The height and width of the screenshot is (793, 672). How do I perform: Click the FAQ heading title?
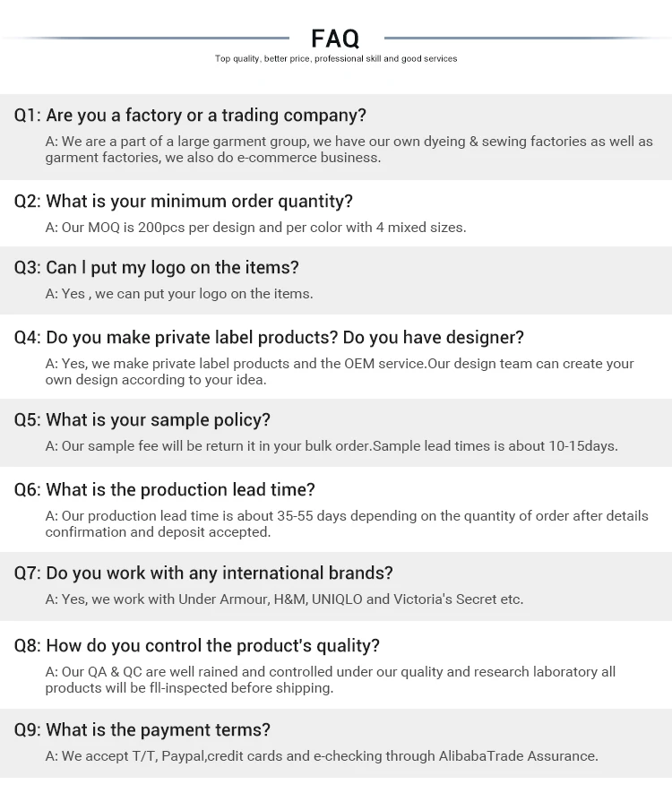click(335, 39)
